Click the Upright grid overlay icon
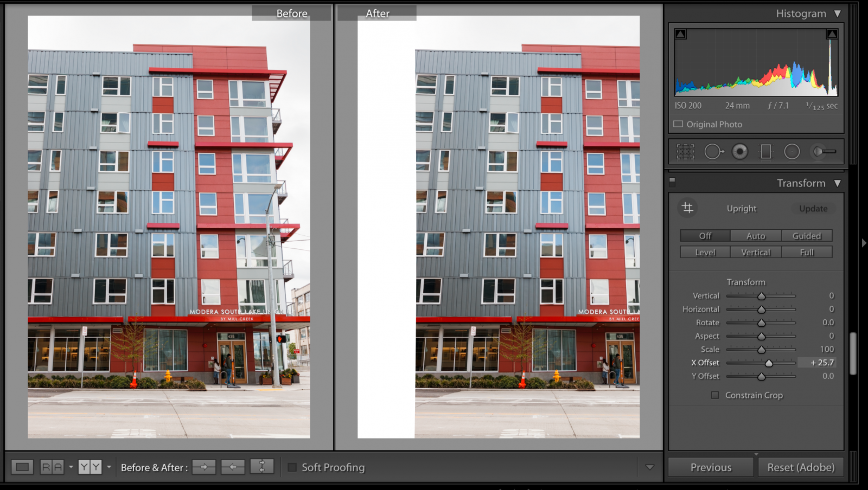Screen dimensions: 868x490 687,208
